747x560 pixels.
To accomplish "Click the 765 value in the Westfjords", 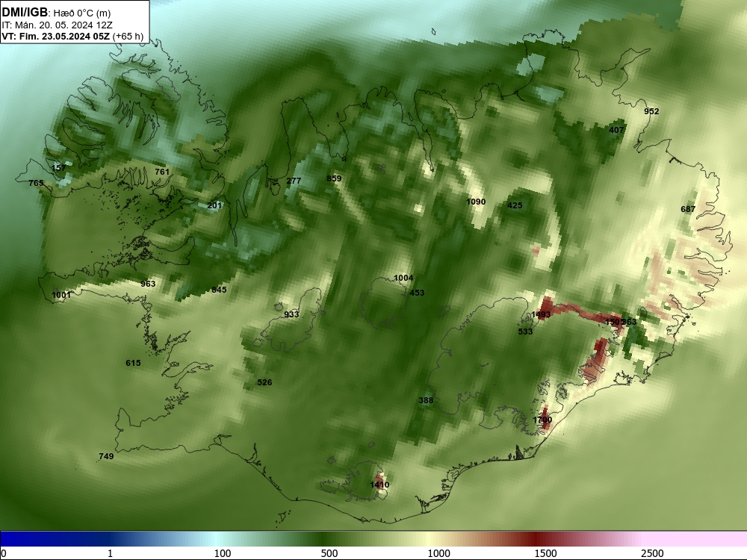I will [x=36, y=184].
